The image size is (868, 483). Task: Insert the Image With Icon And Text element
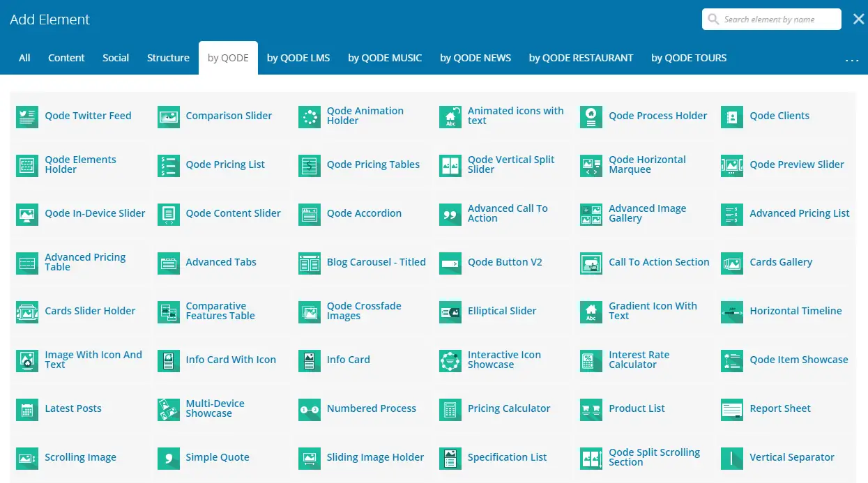pos(79,360)
